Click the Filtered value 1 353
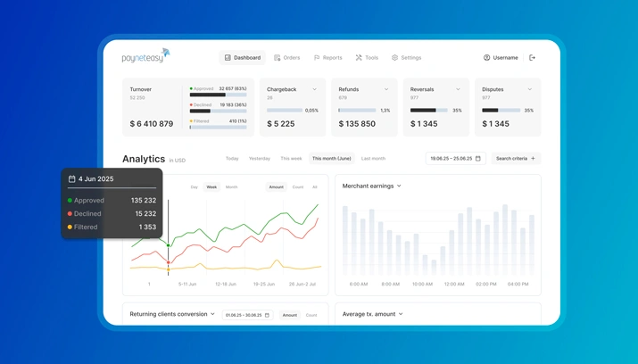The image size is (638, 364). [x=147, y=227]
